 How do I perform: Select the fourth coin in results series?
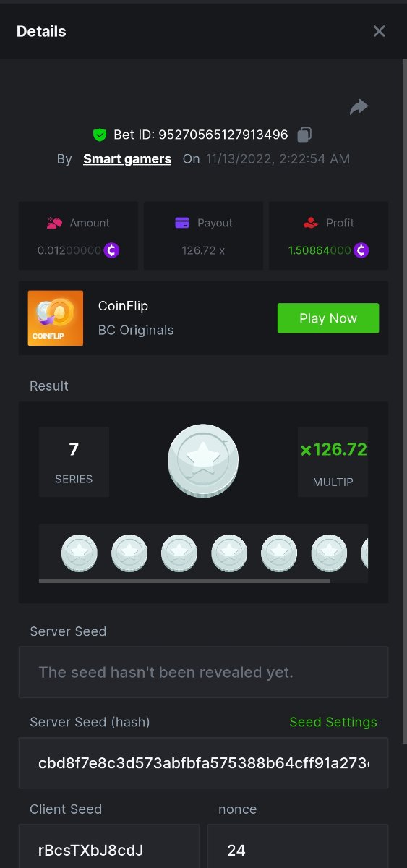click(x=229, y=554)
